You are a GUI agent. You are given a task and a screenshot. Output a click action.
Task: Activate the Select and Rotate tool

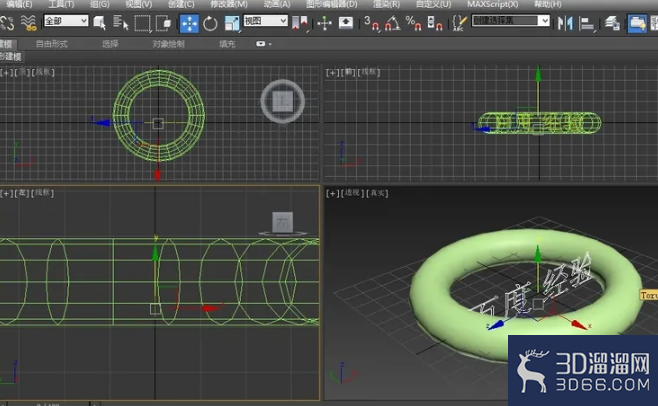[x=210, y=23]
